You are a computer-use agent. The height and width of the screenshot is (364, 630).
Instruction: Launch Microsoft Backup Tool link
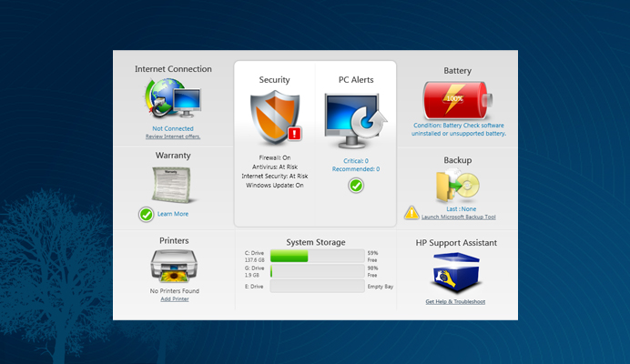pos(459,217)
